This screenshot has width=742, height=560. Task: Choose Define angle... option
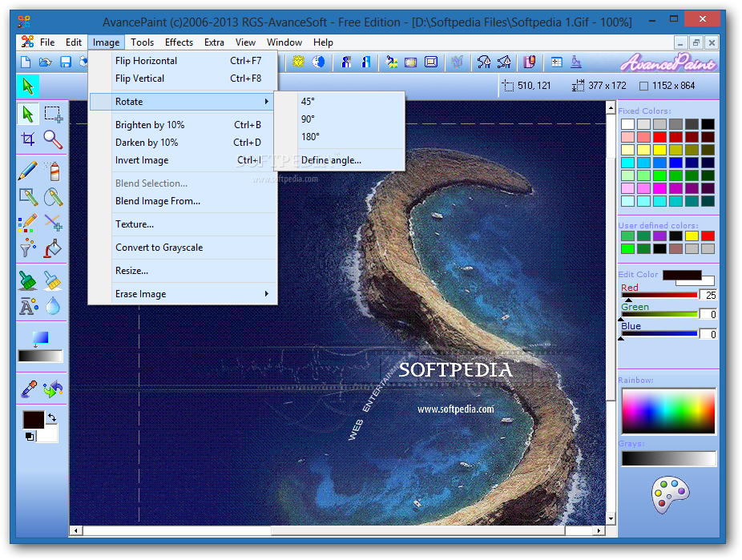click(339, 160)
